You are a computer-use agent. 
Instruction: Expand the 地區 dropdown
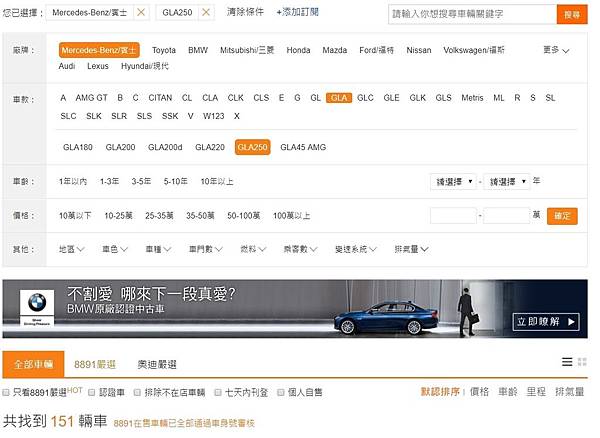tap(72, 249)
